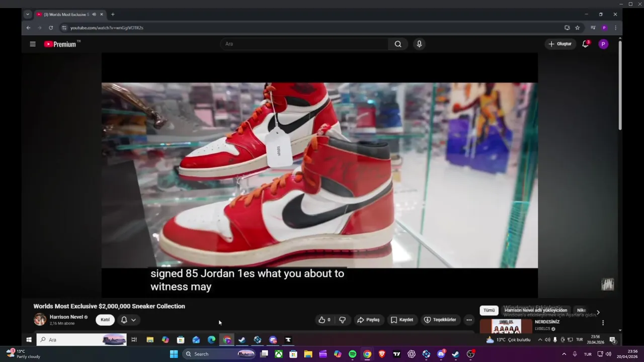Open Spotify from the Windows 11 taskbar
Image resolution: width=644 pixels, height=362 pixels.
pos(352,354)
